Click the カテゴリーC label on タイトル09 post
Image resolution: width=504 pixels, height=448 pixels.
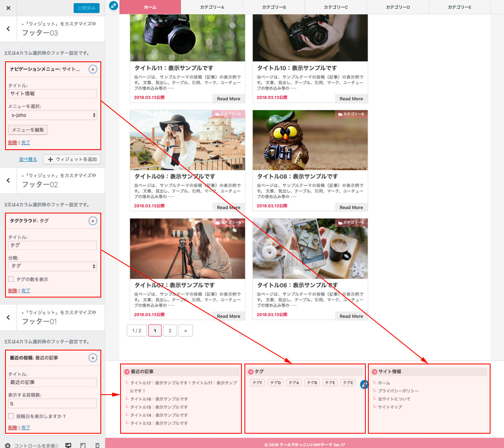pyautogui.click(x=228, y=114)
